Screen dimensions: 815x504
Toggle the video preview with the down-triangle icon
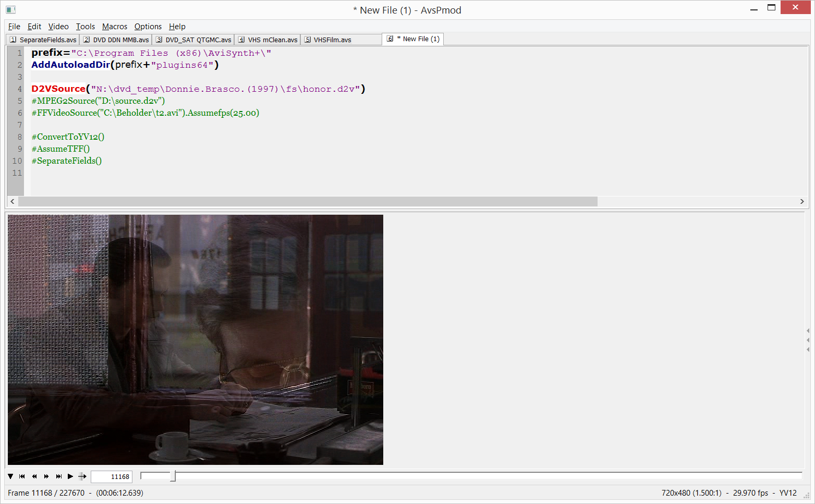[x=10, y=476]
